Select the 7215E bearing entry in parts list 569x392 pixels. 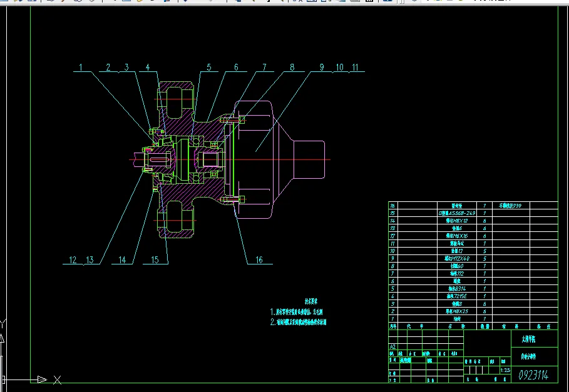pos(457,296)
